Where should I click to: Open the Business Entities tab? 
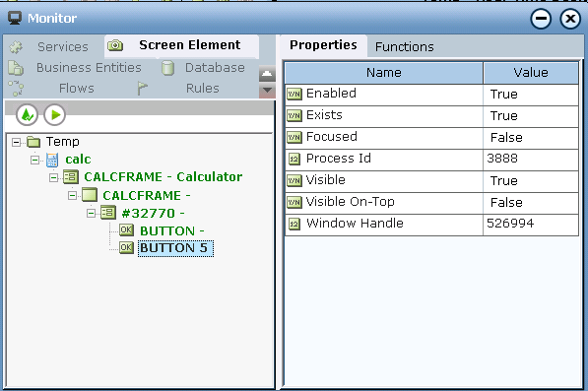89,68
